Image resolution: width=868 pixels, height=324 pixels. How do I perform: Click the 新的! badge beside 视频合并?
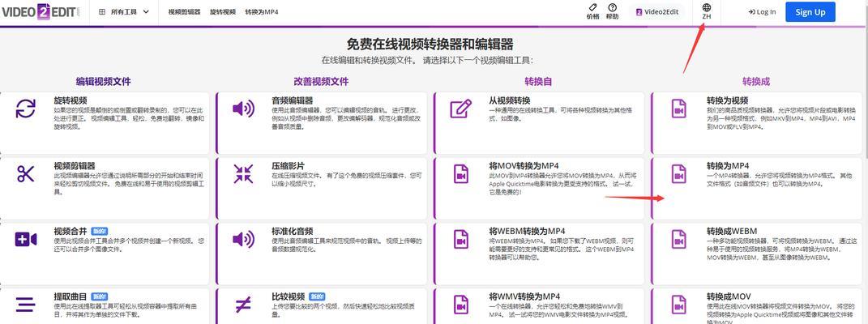(x=99, y=231)
